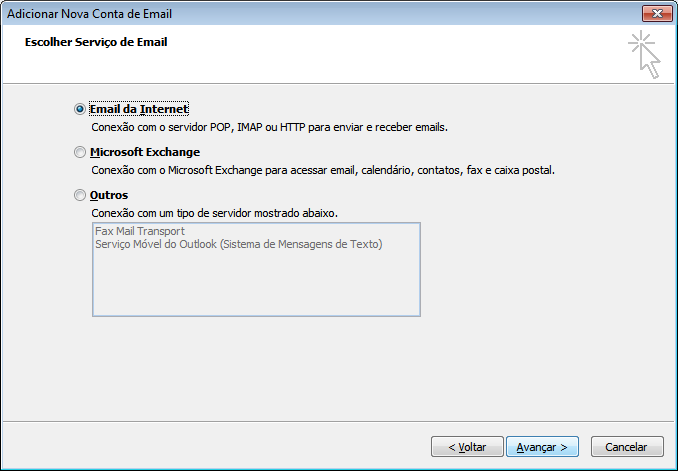This screenshot has height=471, width=678.
Task: Pick Serviço Móvel do Outlook list entry
Action: click(238, 244)
